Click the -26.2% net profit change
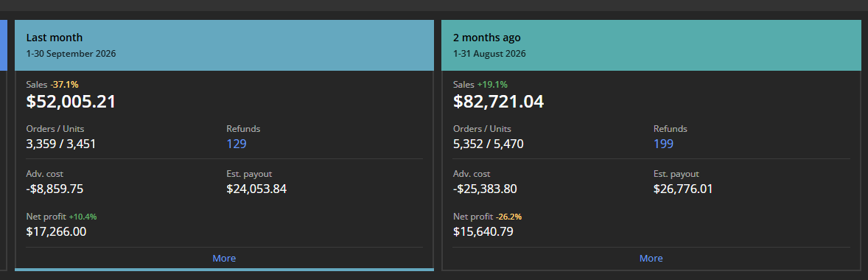 click(x=508, y=217)
